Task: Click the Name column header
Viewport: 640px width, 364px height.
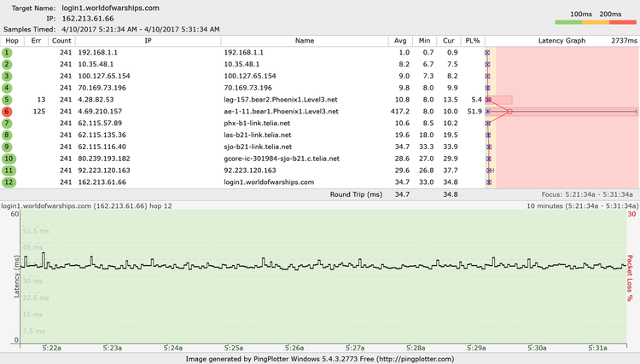Action: [x=305, y=41]
